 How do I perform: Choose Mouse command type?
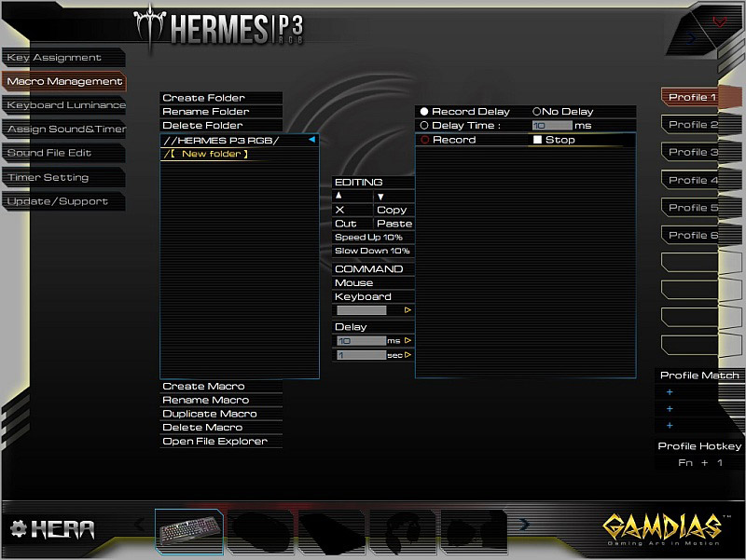click(x=373, y=283)
